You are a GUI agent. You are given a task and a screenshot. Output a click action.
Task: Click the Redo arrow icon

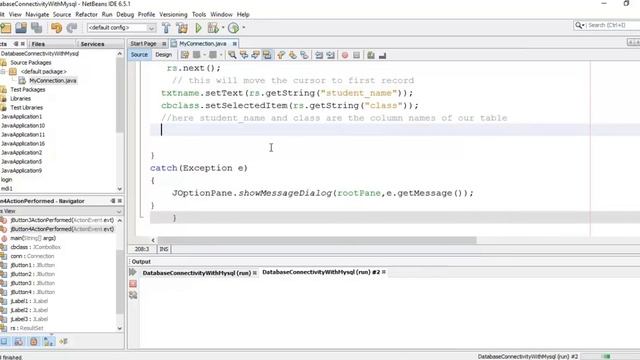[72, 28]
